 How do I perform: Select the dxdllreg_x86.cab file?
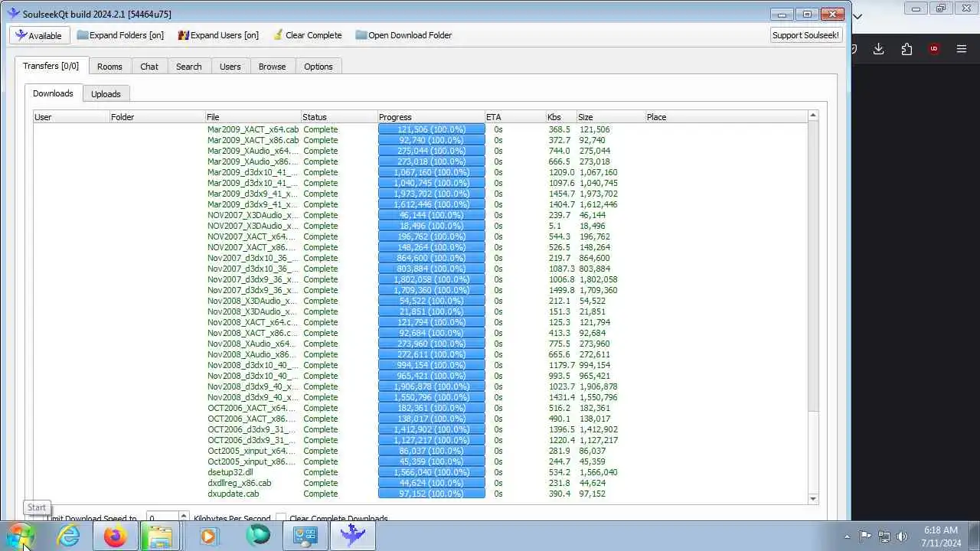(239, 483)
